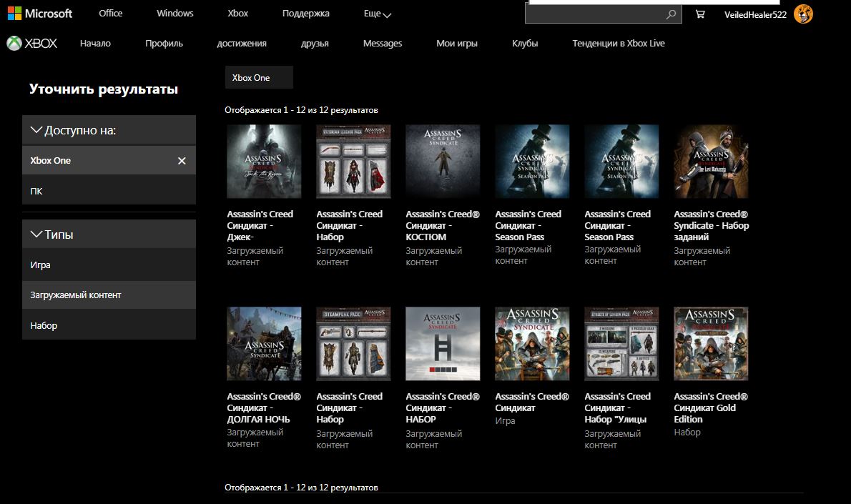Open the shopping cart
This screenshot has height=504, width=851.
point(699,14)
